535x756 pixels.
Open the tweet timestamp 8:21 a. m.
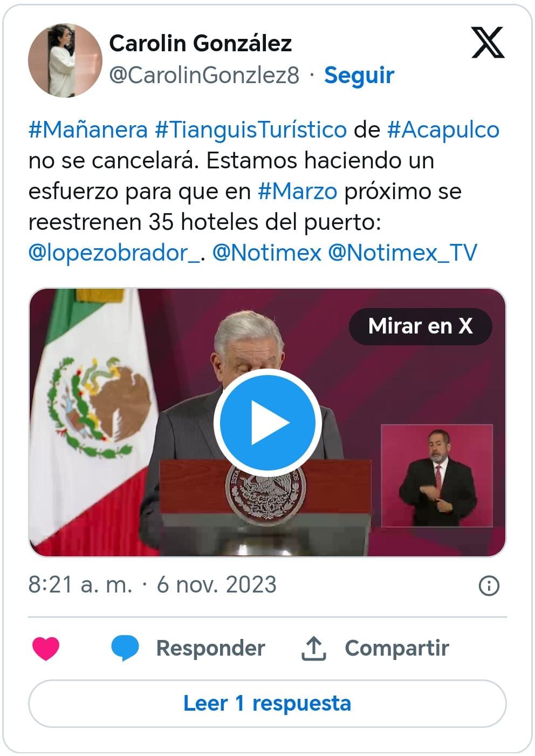pos(80,585)
